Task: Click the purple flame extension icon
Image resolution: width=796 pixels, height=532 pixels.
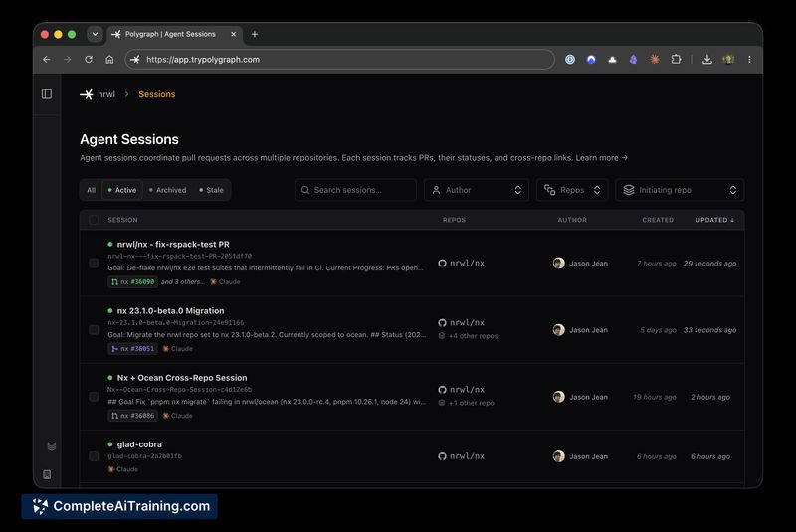Action: (x=633, y=60)
